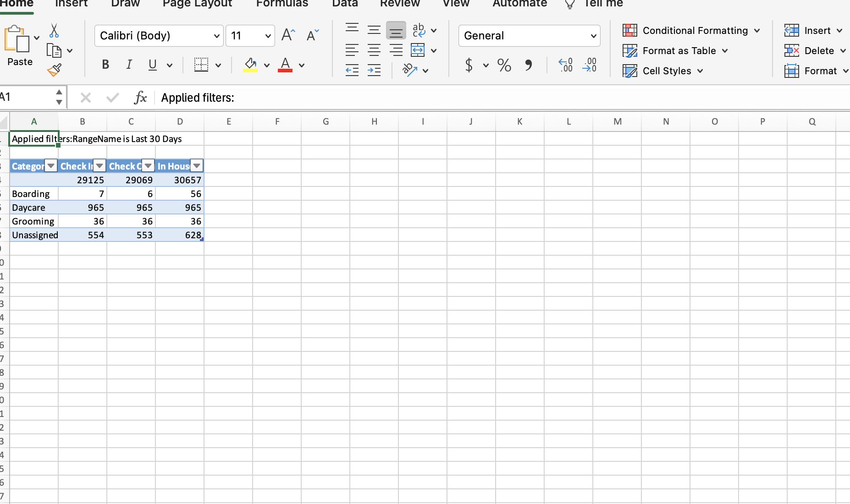Click the Increase Indent icon
Image resolution: width=850 pixels, height=504 pixels.
[374, 71]
